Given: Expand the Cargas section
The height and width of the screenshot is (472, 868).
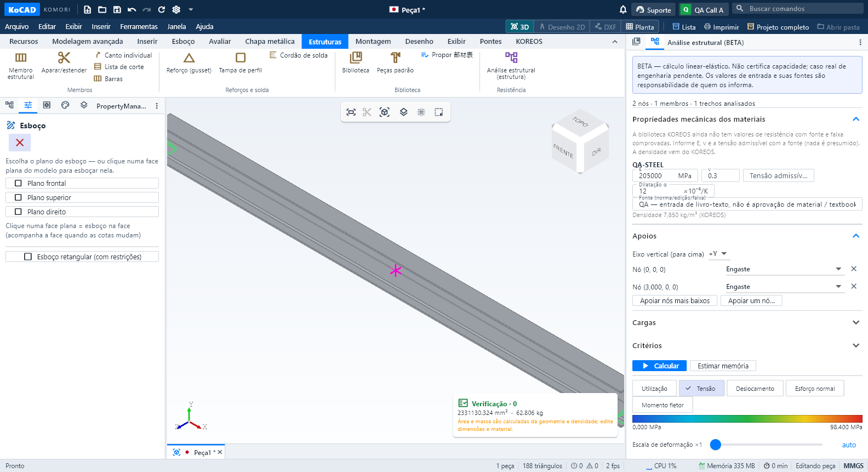Looking at the screenshot, I should pyautogui.click(x=856, y=322).
